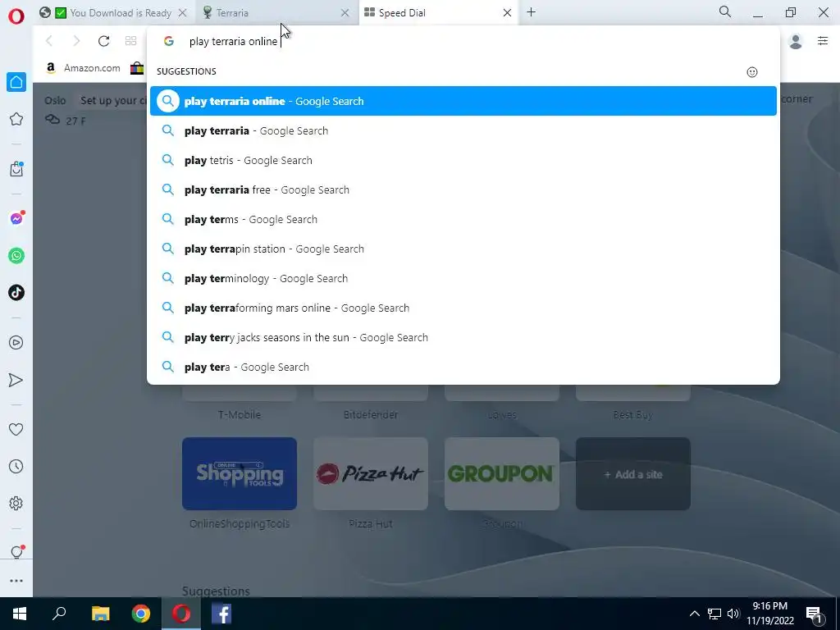Click the smiley feedback icon in suggestions
This screenshot has height=630, width=840.
click(x=752, y=72)
